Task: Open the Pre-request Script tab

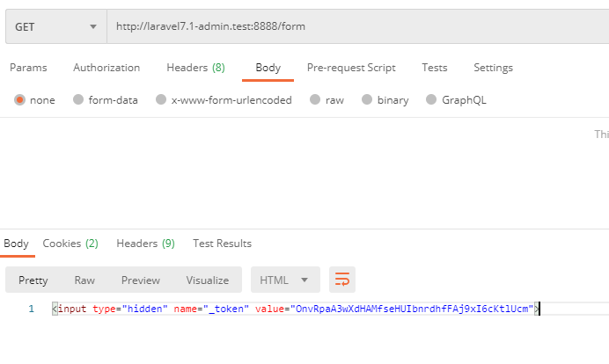Action: click(351, 68)
